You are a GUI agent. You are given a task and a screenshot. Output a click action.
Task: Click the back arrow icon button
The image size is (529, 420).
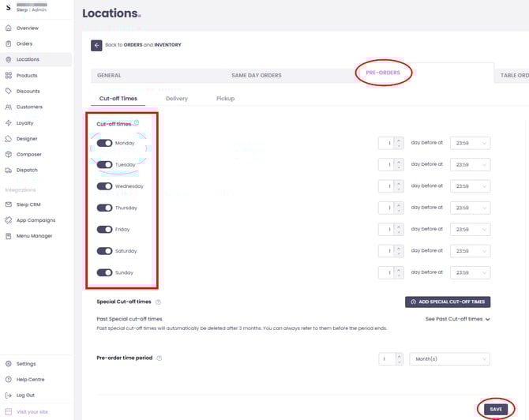coord(96,45)
